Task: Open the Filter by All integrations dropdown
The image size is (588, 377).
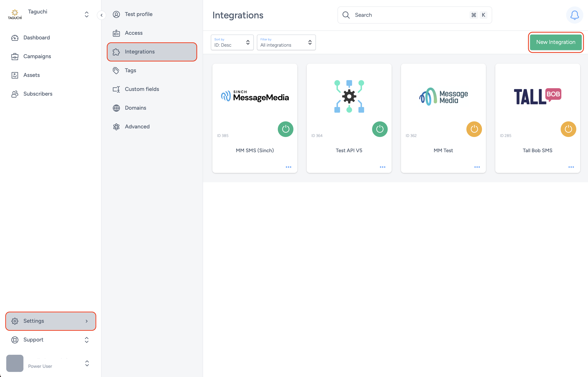Action: pos(286,42)
